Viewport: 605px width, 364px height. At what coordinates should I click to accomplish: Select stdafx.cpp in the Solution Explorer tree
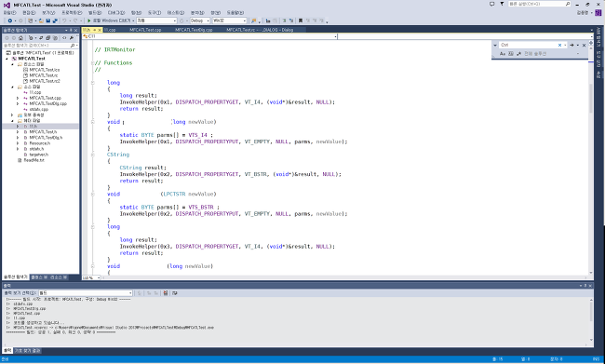(38, 110)
